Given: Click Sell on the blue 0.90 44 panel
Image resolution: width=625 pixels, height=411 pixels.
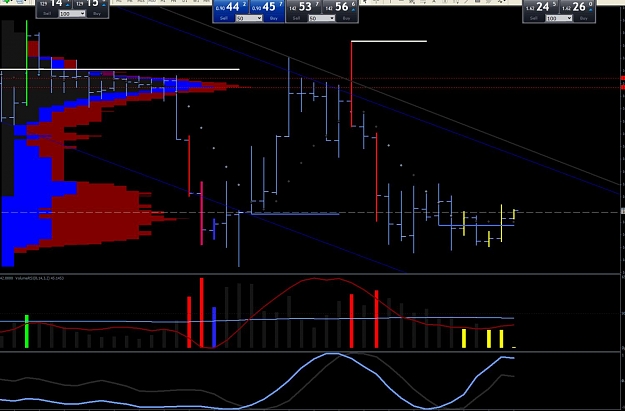Looking at the screenshot, I should [224, 18].
